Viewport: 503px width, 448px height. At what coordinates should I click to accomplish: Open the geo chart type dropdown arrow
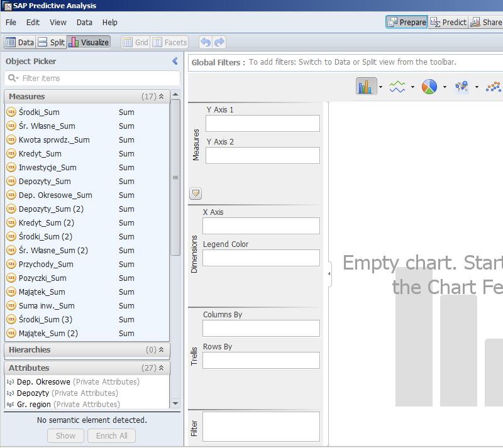(477, 87)
